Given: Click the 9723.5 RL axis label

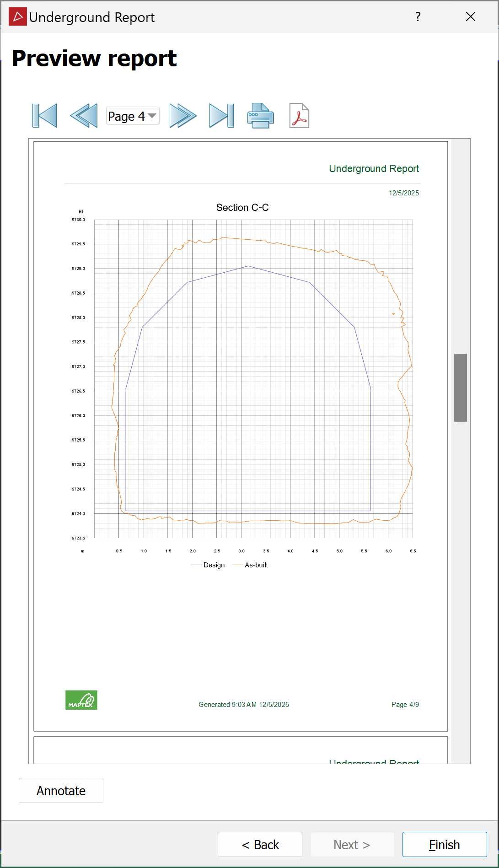Looking at the screenshot, I should (x=78, y=538).
